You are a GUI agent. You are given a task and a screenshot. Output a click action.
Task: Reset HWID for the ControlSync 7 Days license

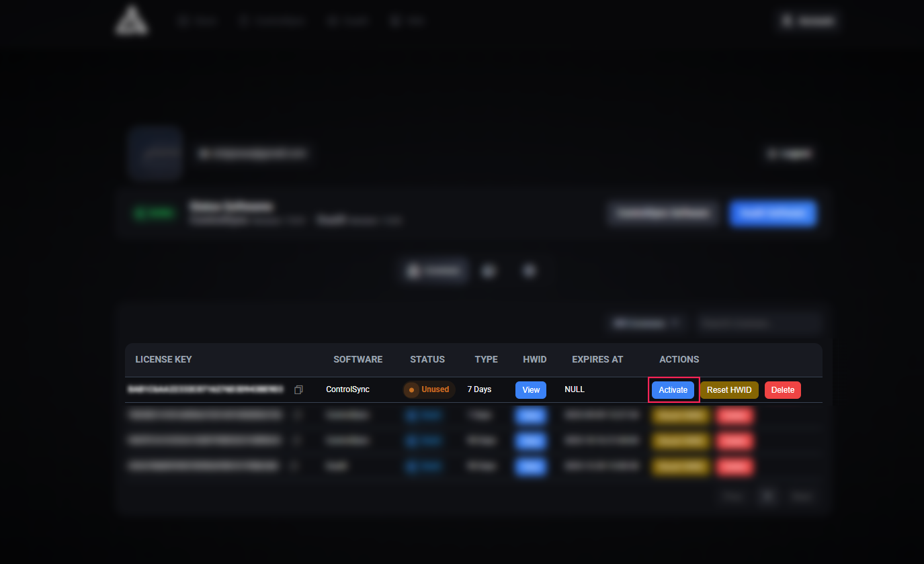click(x=729, y=390)
